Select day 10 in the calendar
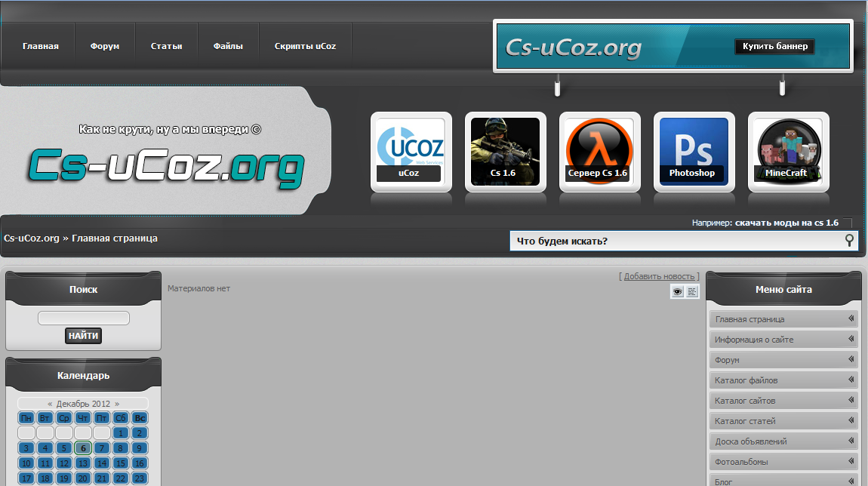 (x=26, y=463)
